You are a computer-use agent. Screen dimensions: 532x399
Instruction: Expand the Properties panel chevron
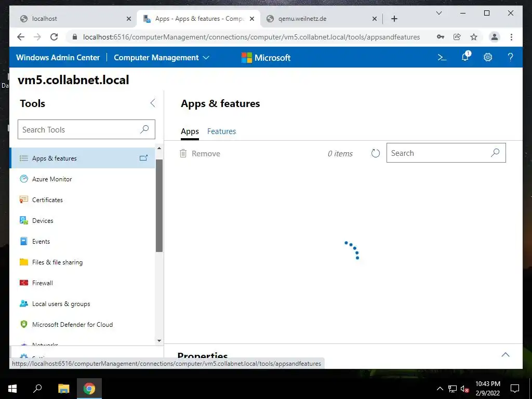pos(505,355)
